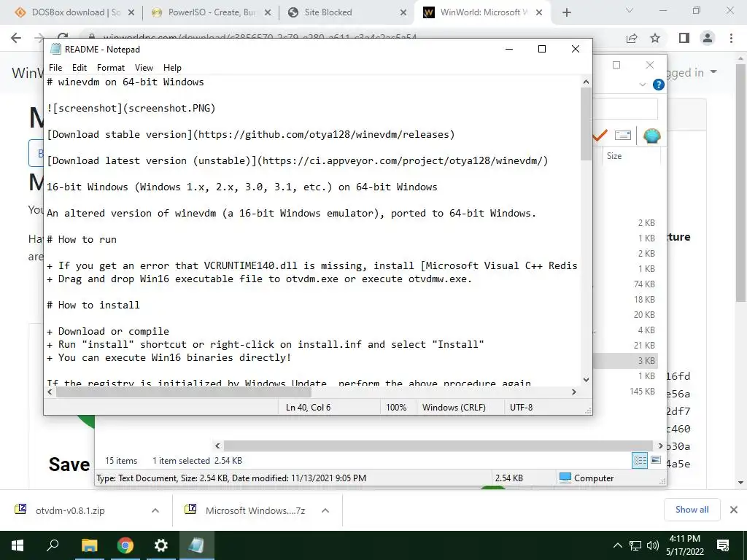
Task: Click the Windows (CRLF) status bar entry
Action: click(x=454, y=408)
